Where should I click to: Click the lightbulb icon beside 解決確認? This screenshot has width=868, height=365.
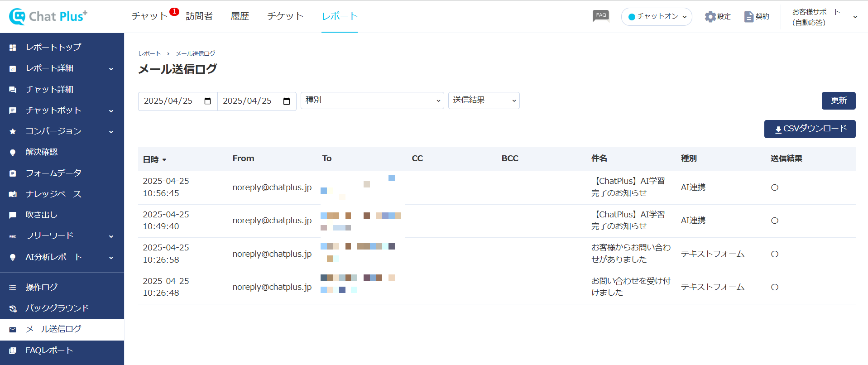(x=13, y=153)
